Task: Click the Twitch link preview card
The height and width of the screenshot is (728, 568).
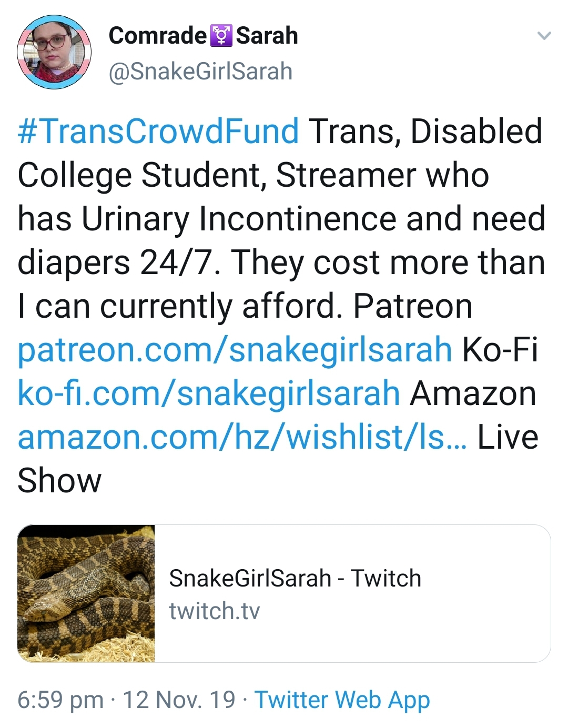Action: point(284,593)
